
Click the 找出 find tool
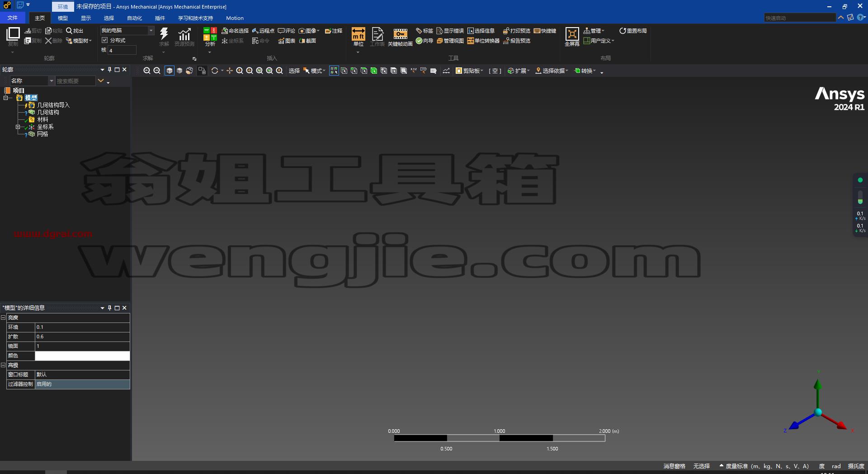pos(75,31)
